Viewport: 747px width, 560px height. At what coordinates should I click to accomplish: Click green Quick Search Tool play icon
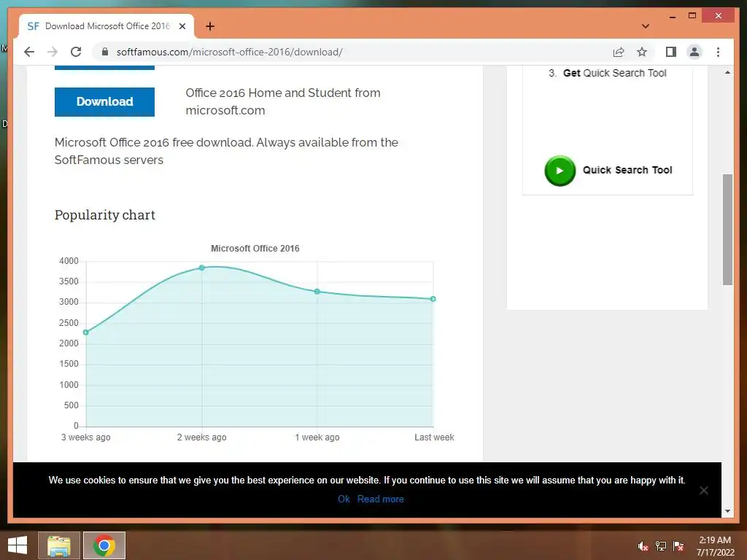click(560, 171)
